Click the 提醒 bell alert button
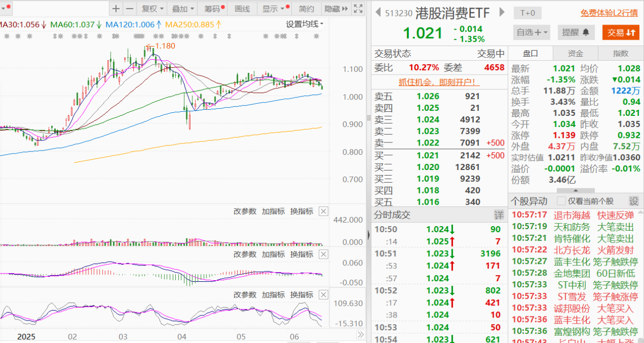The height and width of the screenshot is (343, 644). 576,32
